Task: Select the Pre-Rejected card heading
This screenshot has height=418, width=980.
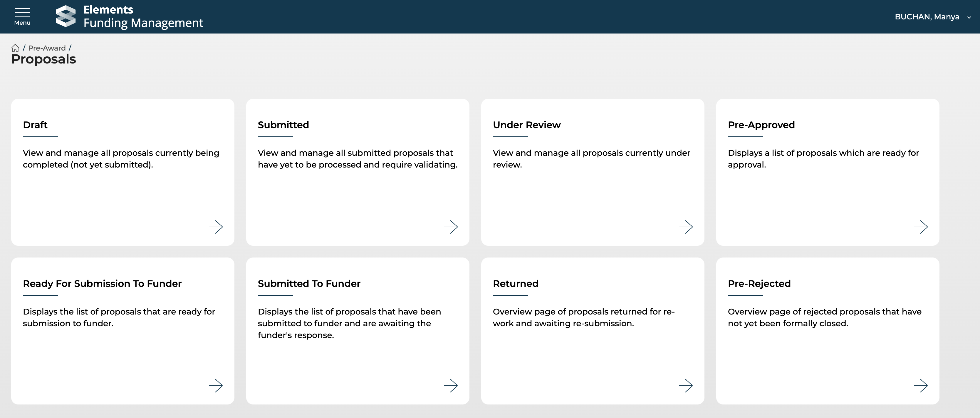Action: click(x=759, y=284)
